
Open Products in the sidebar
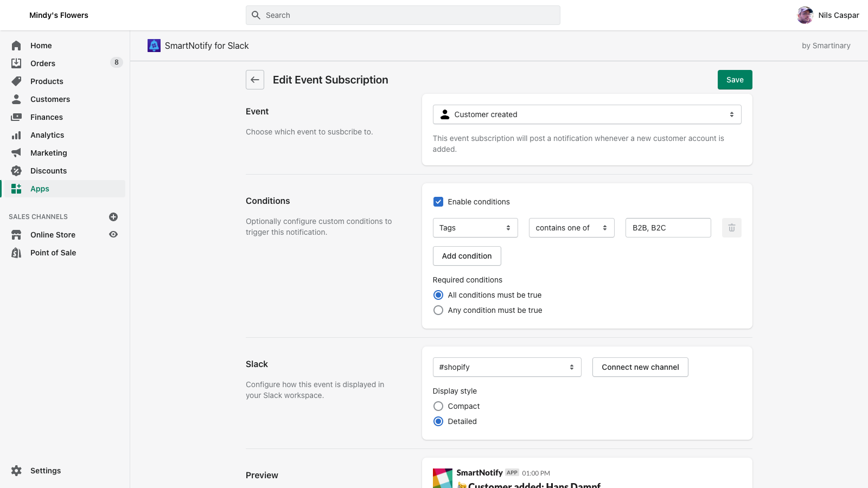click(x=47, y=81)
